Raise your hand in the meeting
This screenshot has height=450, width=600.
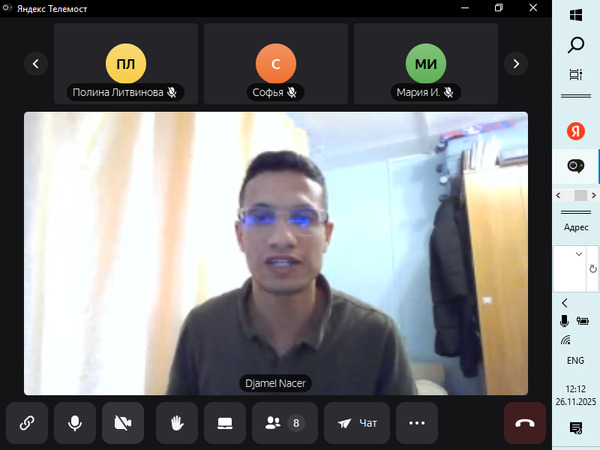[177, 423]
